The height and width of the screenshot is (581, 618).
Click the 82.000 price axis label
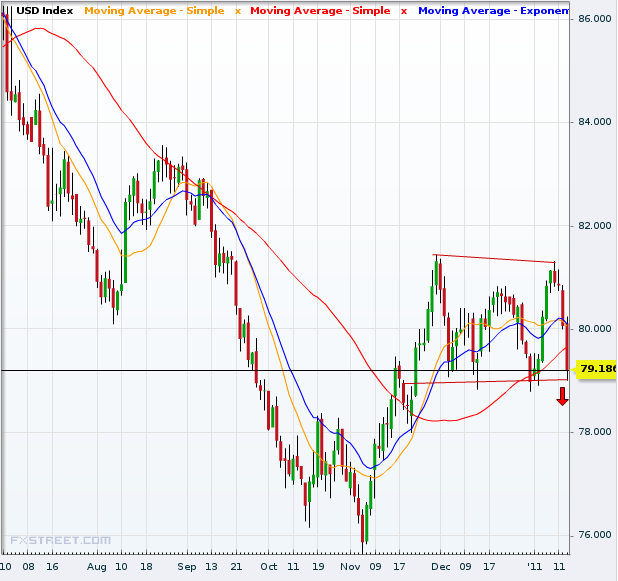coord(594,225)
